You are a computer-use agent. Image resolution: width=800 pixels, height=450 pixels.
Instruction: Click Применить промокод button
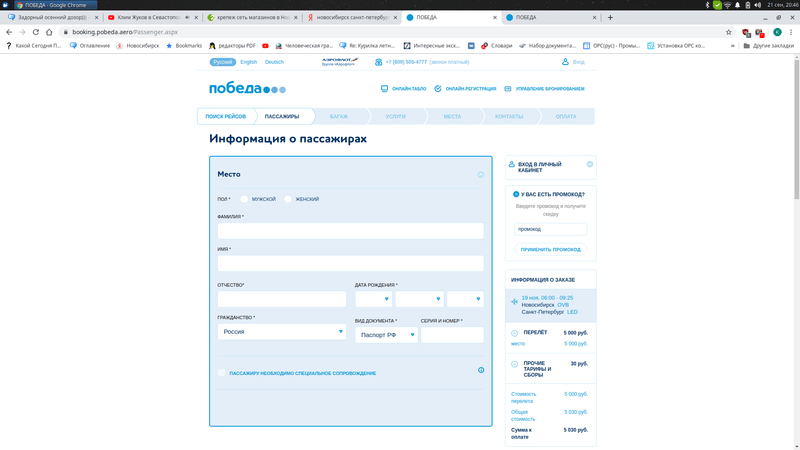pyautogui.click(x=551, y=249)
